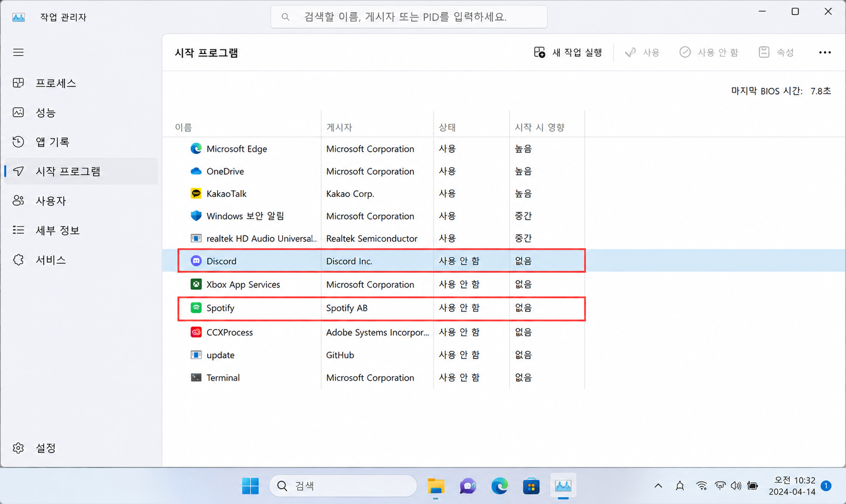Click the Properties (속성) toolbar button
This screenshot has width=846, height=504.
776,52
